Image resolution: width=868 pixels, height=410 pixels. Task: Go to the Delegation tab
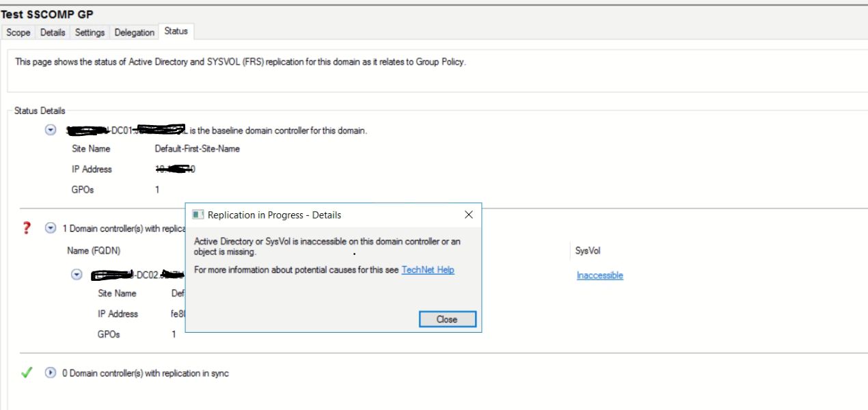[134, 32]
